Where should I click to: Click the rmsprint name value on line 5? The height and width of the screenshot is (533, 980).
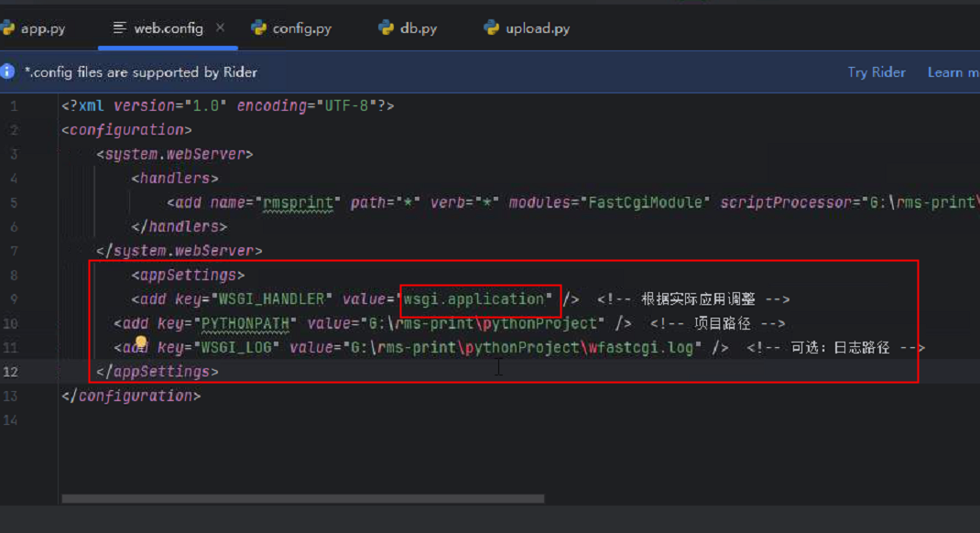click(299, 202)
